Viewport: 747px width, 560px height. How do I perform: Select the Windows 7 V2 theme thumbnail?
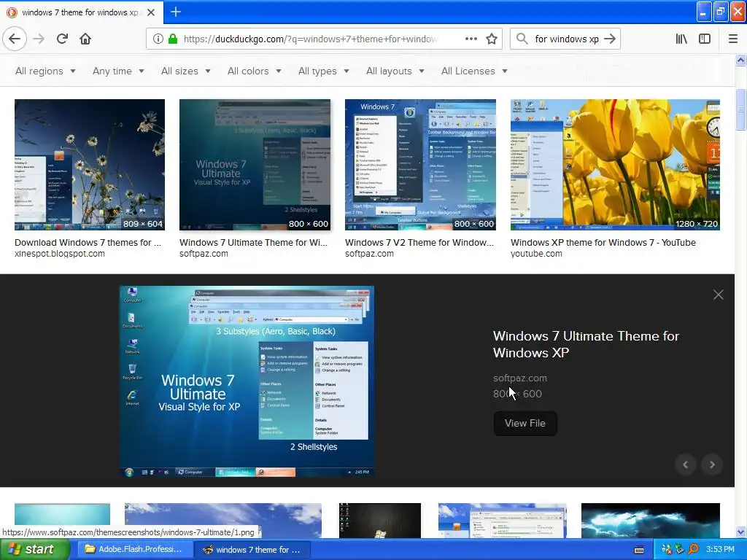420,165
